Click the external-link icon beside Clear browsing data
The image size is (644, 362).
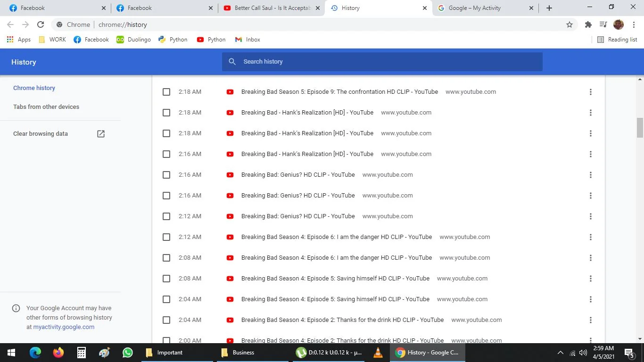(101, 134)
